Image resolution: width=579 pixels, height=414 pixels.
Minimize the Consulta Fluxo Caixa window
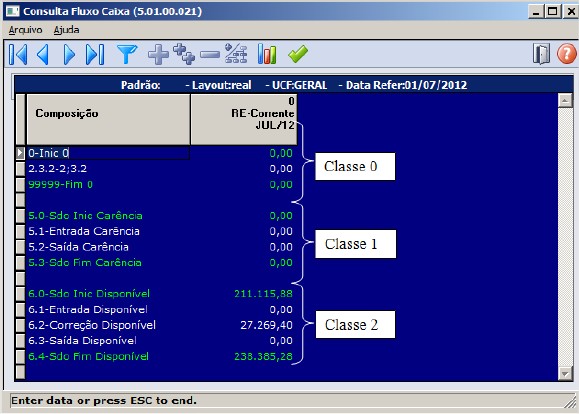coord(536,11)
